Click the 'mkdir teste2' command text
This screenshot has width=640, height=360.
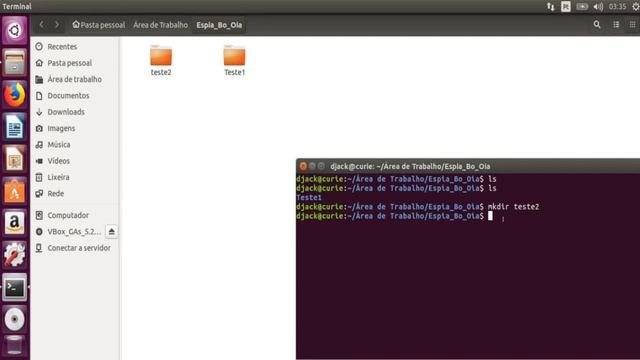513,207
